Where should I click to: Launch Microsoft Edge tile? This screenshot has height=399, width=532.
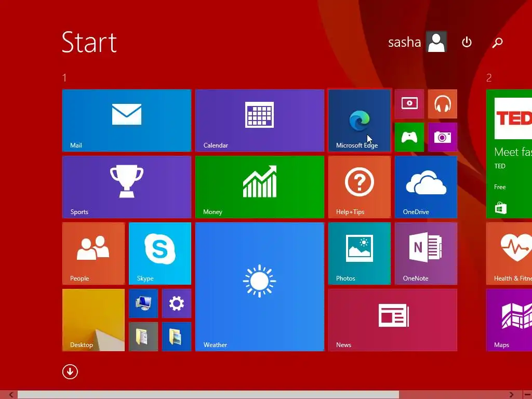coord(360,121)
